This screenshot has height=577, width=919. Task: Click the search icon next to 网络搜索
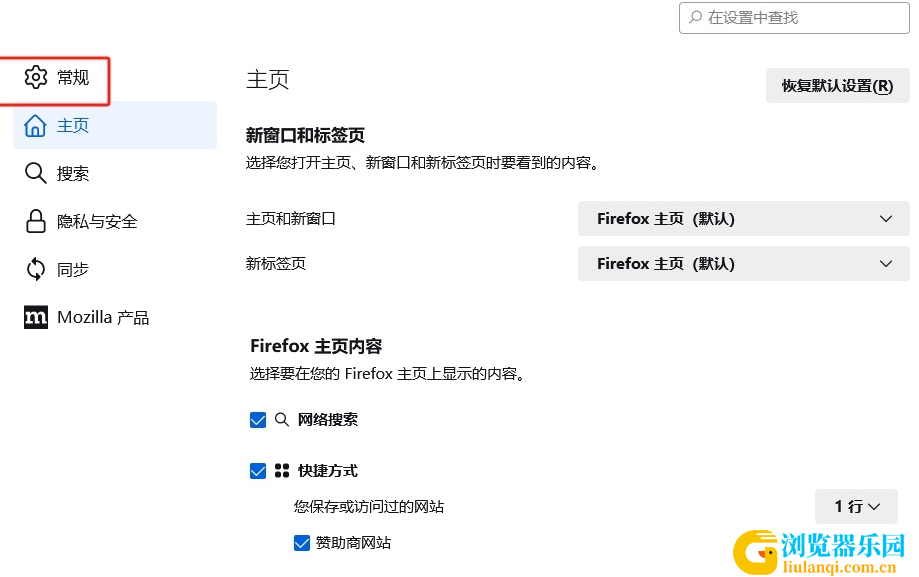coord(282,419)
